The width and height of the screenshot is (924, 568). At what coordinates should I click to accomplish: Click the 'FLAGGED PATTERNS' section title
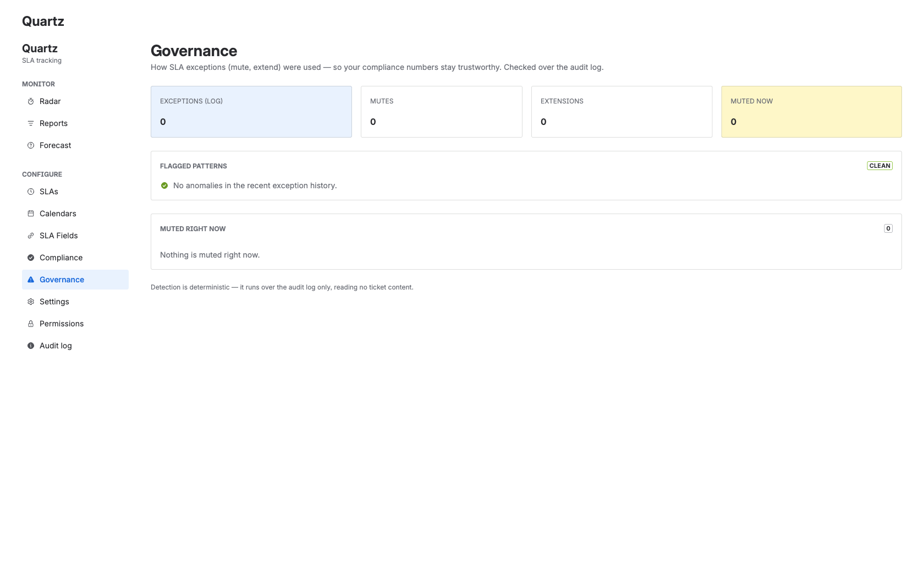(194, 166)
